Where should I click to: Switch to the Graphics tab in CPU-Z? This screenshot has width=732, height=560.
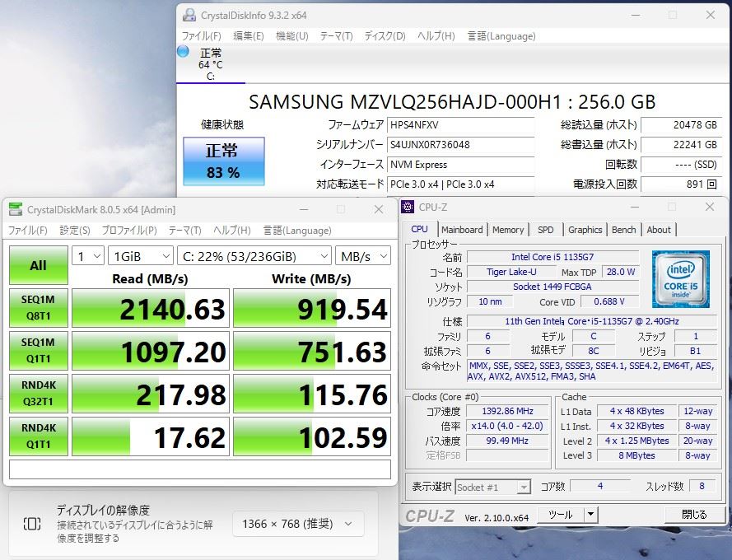click(585, 230)
